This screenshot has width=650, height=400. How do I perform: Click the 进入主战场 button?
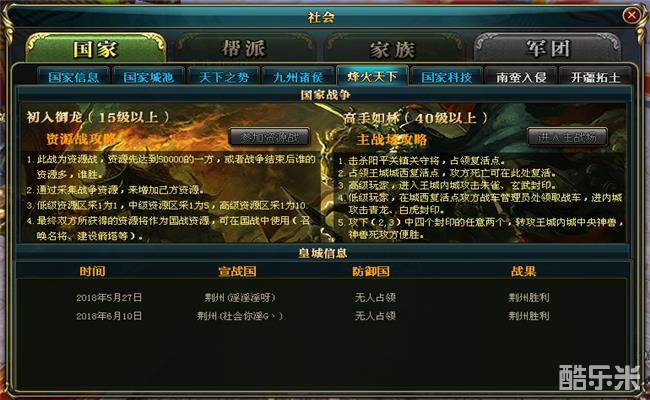coord(567,137)
